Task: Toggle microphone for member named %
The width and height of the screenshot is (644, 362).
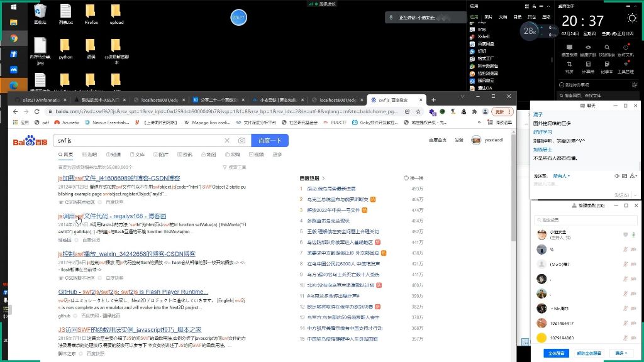Action: [625, 250]
